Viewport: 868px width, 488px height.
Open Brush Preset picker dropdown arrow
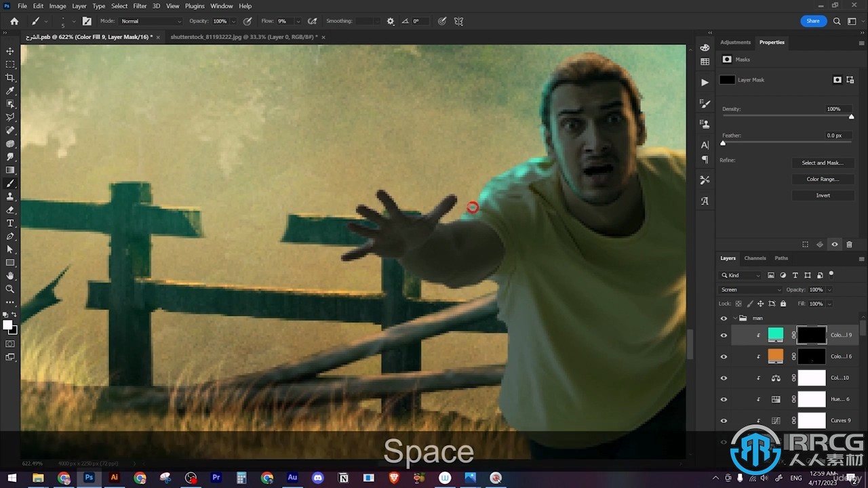point(73,21)
